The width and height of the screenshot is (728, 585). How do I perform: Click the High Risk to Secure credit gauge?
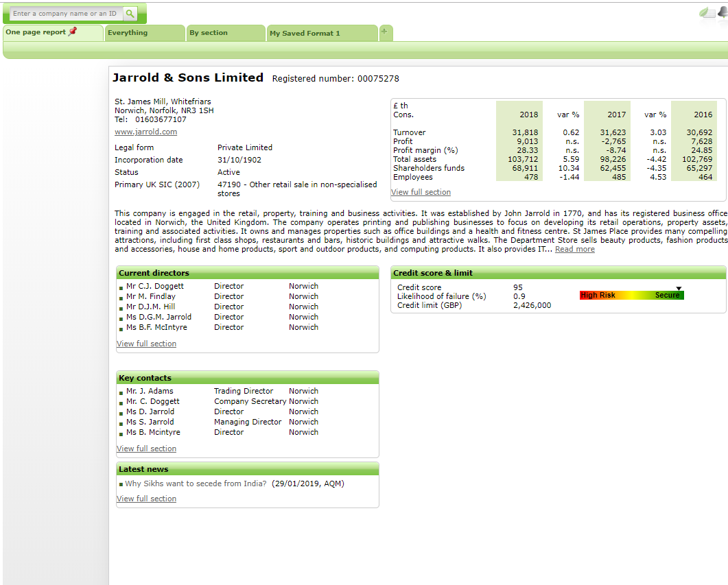[631, 295]
